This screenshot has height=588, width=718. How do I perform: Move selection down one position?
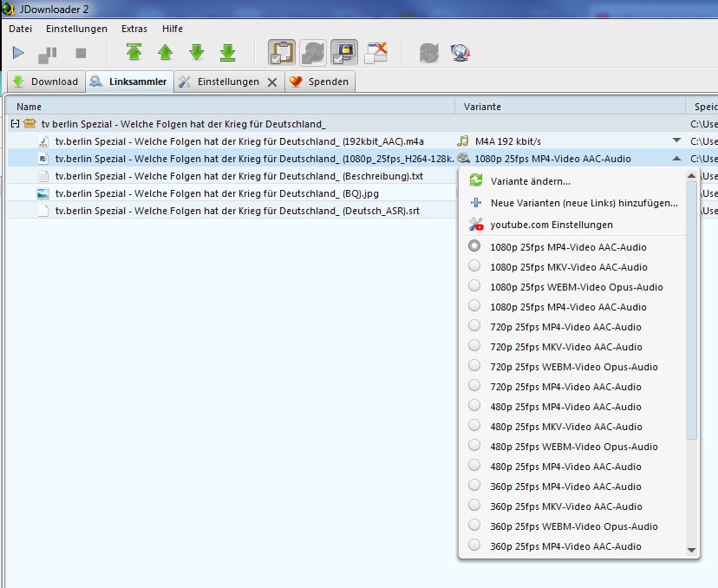pos(197,52)
